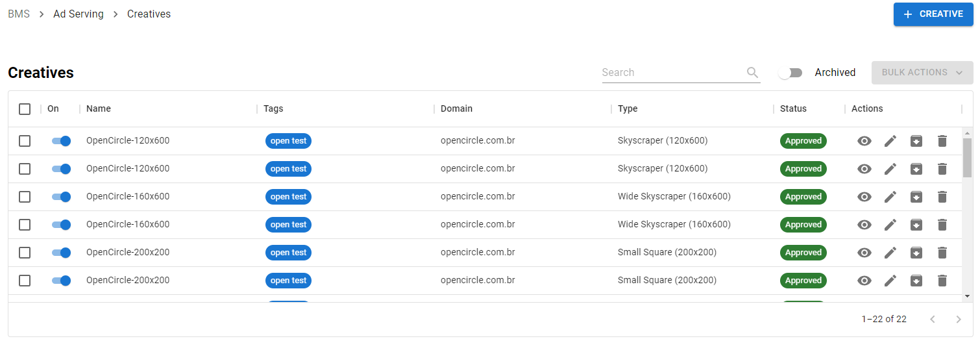This screenshot has height=341, width=980.
Task: Edit the second OpenCircle-120x600 creative with pencil icon
Action: 890,169
